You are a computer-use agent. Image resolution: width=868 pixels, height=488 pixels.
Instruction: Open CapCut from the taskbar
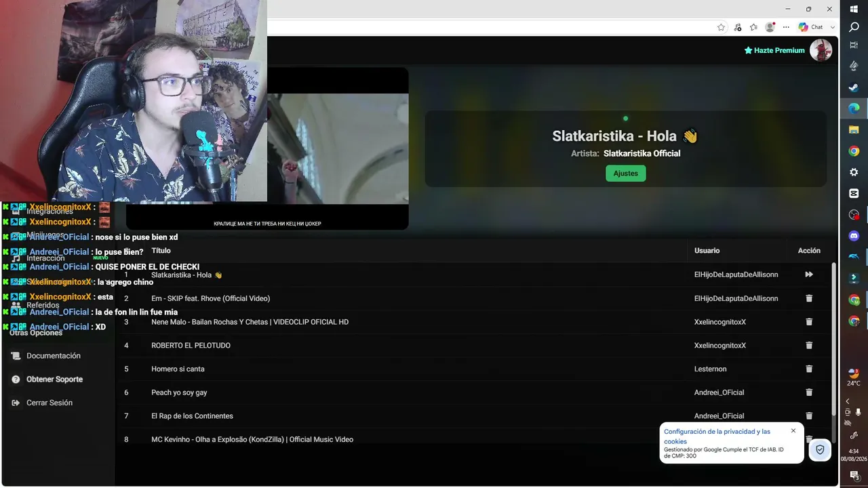click(854, 193)
